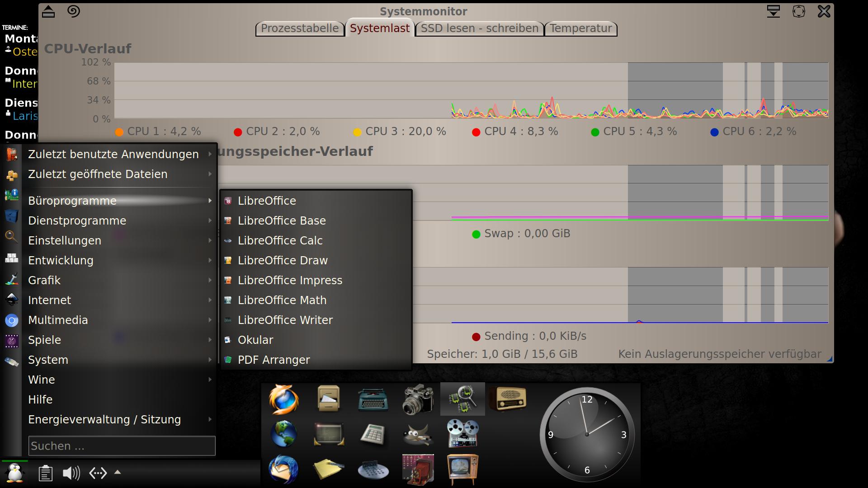Launch LibreOffice Base
Screen dimensions: 868x488
pos(316,221)
